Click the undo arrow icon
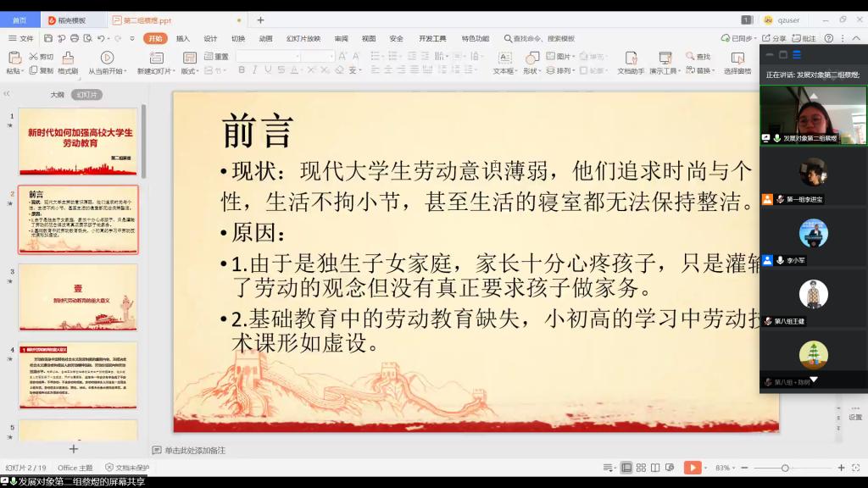Viewport: 868px width, 488px height. [101, 38]
